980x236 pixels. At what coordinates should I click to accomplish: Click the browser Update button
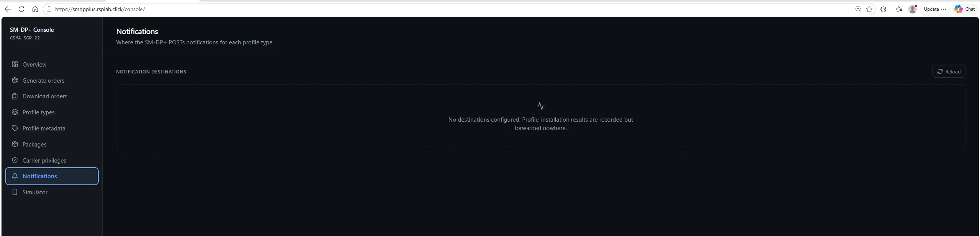[935, 9]
